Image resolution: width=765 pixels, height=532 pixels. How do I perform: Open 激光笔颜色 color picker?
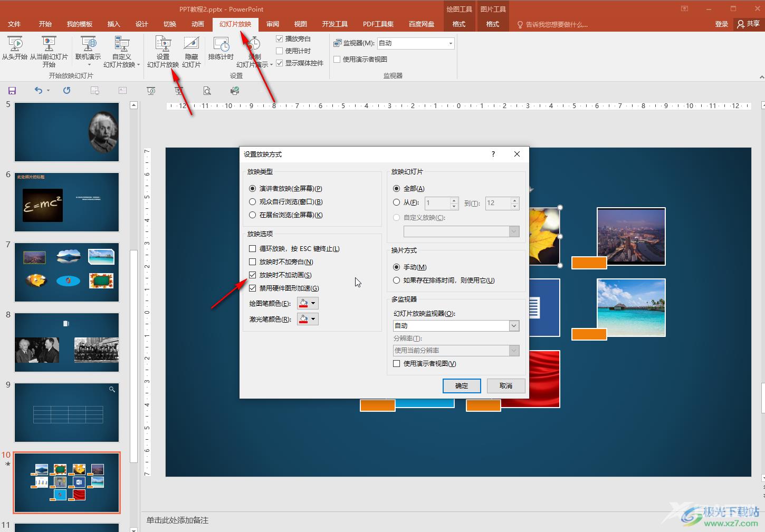click(308, 319)
